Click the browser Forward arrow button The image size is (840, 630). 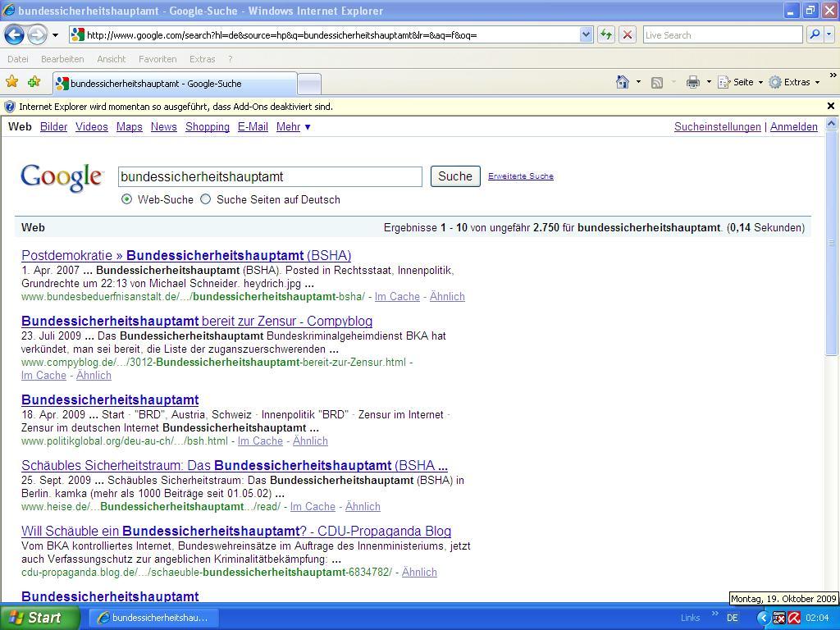click(x=37, y=35)
